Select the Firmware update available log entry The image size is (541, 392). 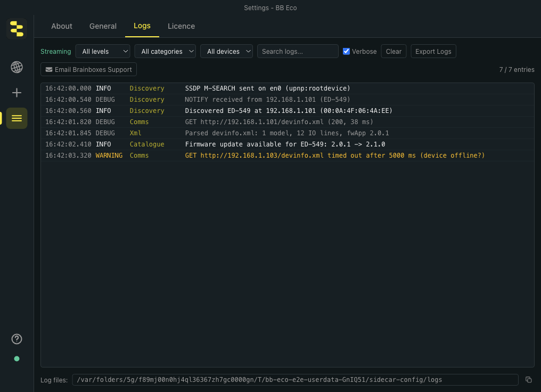click(x=287, y=144)
